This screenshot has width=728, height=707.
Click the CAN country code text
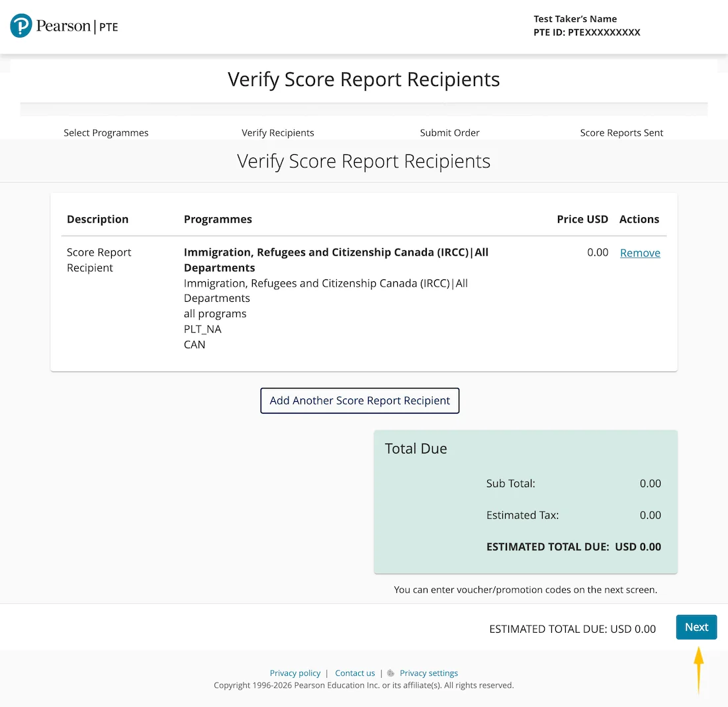[195, 345]
